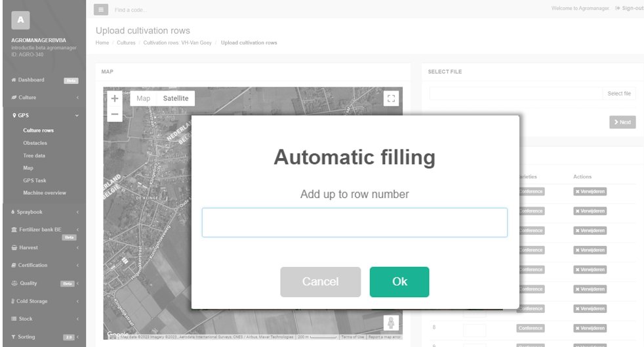644x347 pixels.
Task: Click the Spraybook droplet icon
Action: (13, 212)
